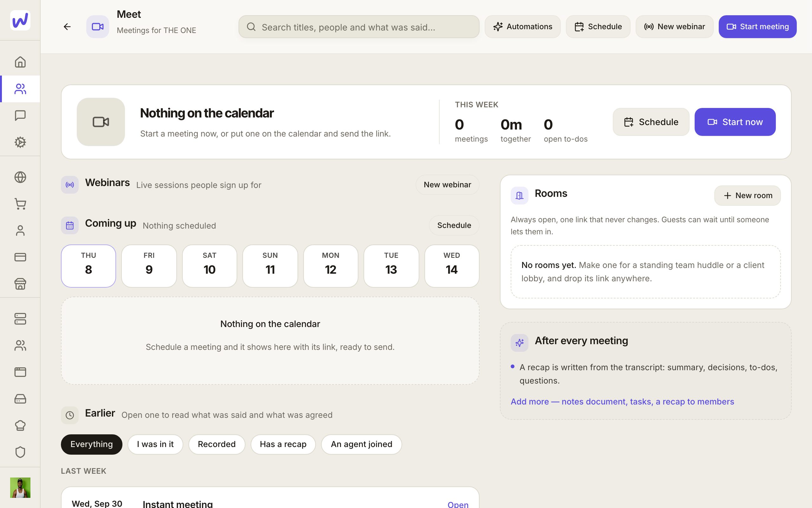Click New webinar in Webinars section
The width and height of the screenshot is (812, 508).
pos(447,185)
